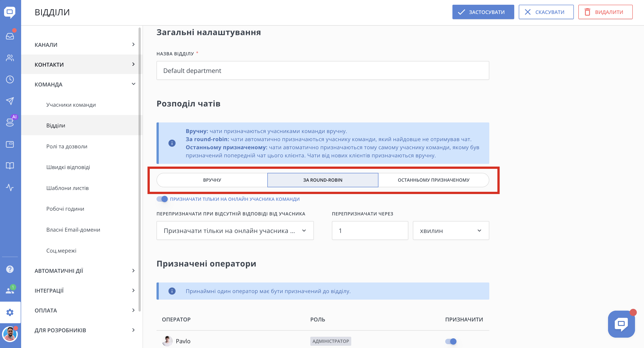Click the 'Застосувати' button
The width and height of the screenshot is (644, 348).
coord(483,12)
